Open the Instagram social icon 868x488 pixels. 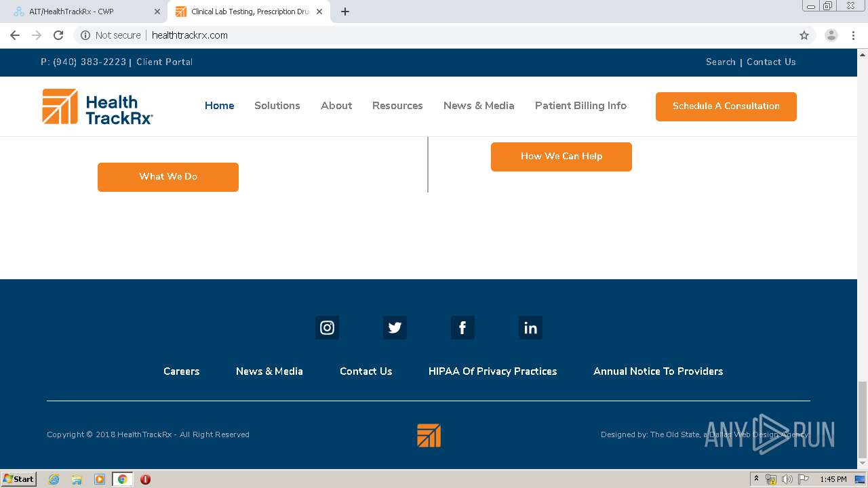point(327,328)
